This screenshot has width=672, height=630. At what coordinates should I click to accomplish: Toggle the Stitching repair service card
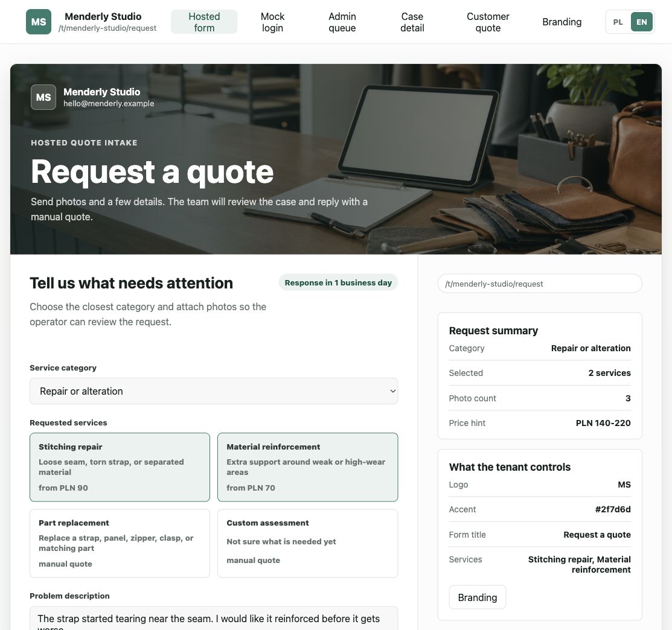(x=120, y=467)
